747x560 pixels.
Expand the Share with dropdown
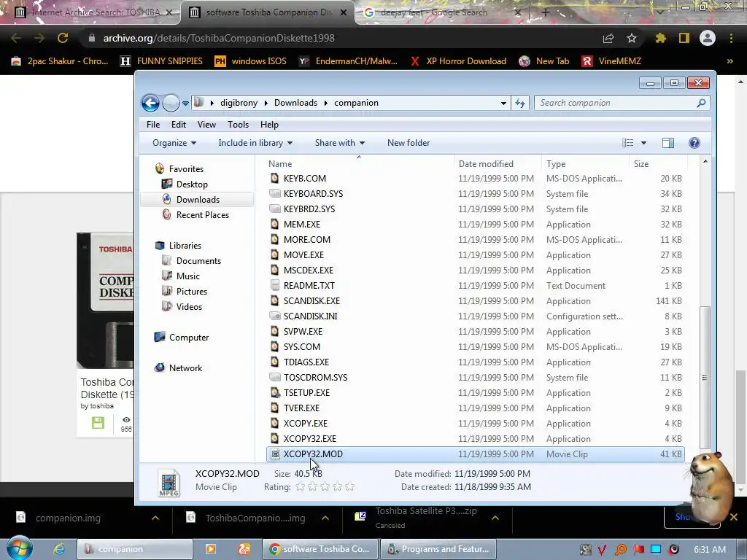(340, 143)
